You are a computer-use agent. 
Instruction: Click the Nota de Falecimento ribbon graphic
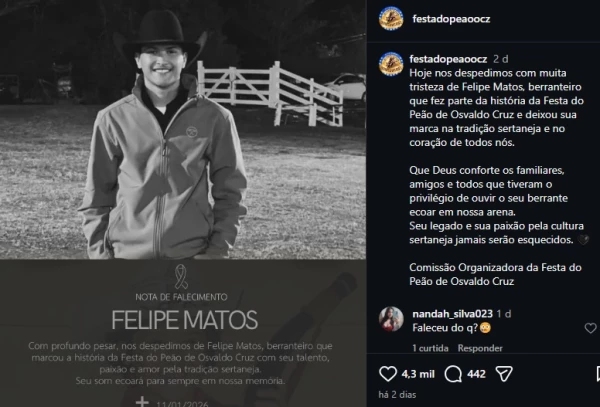[x=181, y=276]
